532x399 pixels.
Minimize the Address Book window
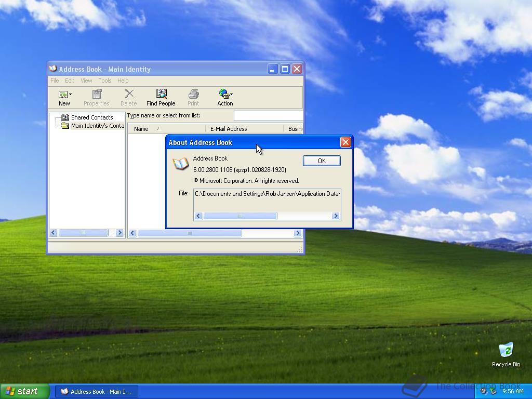click(273, 69)
